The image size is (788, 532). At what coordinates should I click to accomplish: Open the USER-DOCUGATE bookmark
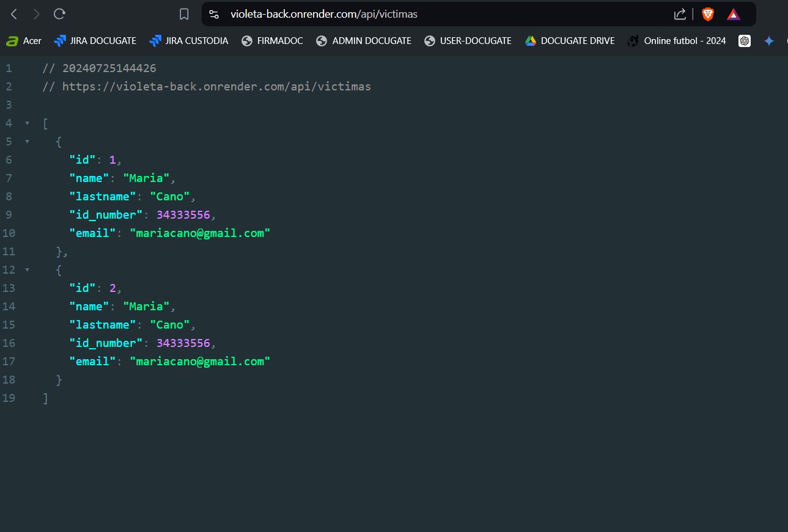click(468, 41)
